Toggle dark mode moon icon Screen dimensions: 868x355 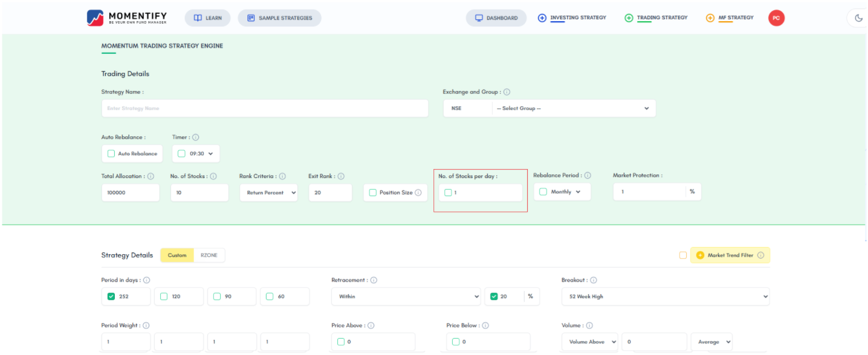point(859,18)
